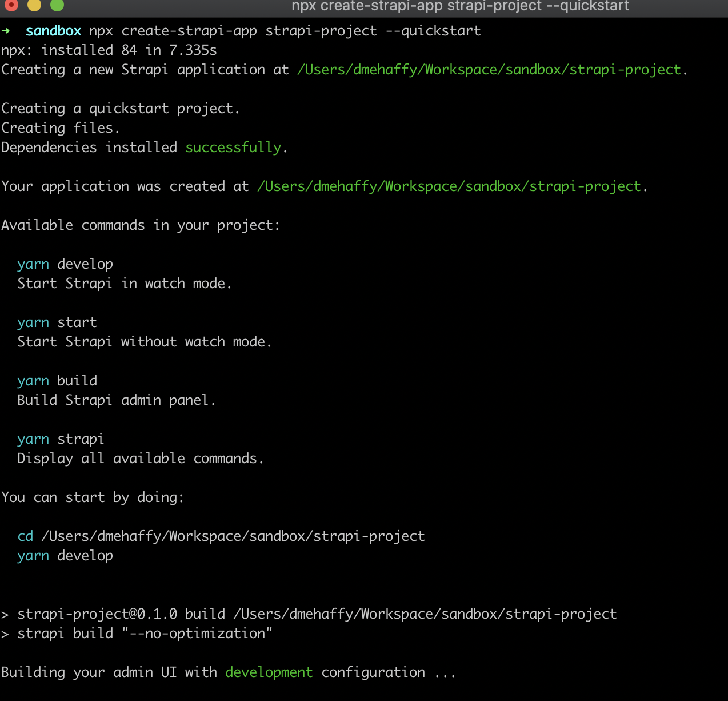Screen dimensions: 728x701
Task: Click the 'strapi build "--no-optimization"' line
Action: (x=137, y=634)
